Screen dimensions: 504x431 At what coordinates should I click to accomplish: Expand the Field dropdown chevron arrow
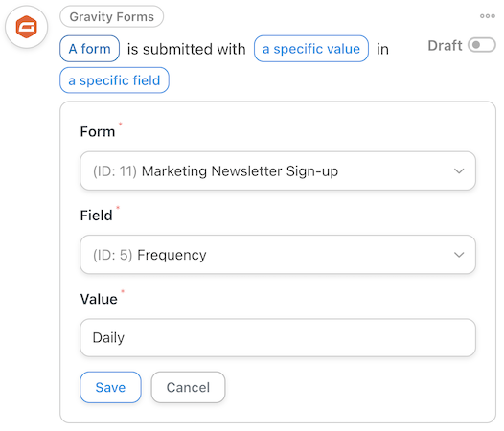coord(459,255)
